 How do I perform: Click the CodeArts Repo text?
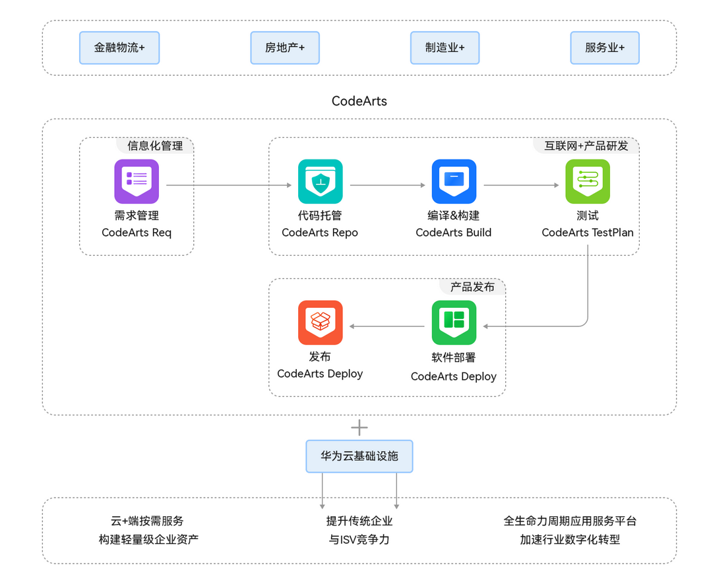(320, 233)
